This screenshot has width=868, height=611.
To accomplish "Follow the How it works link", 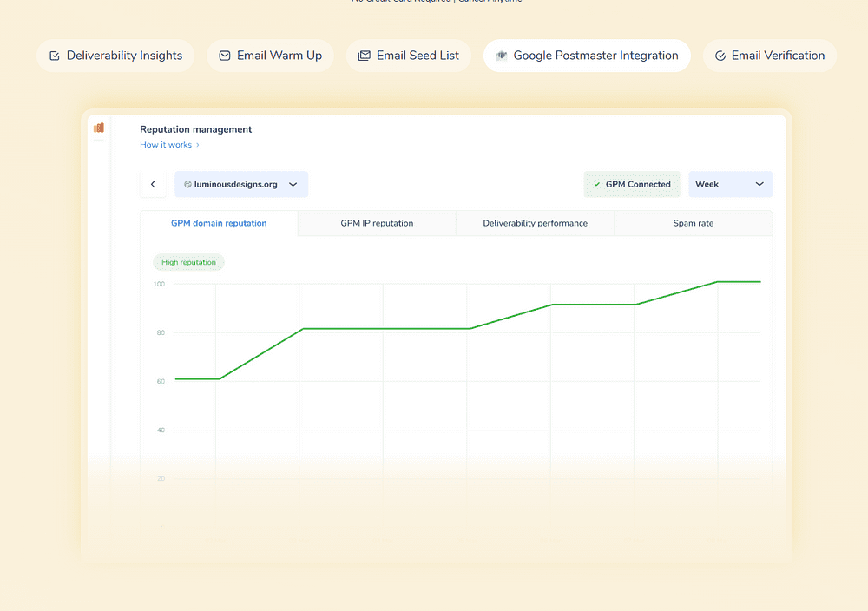I will coord(166,144).
